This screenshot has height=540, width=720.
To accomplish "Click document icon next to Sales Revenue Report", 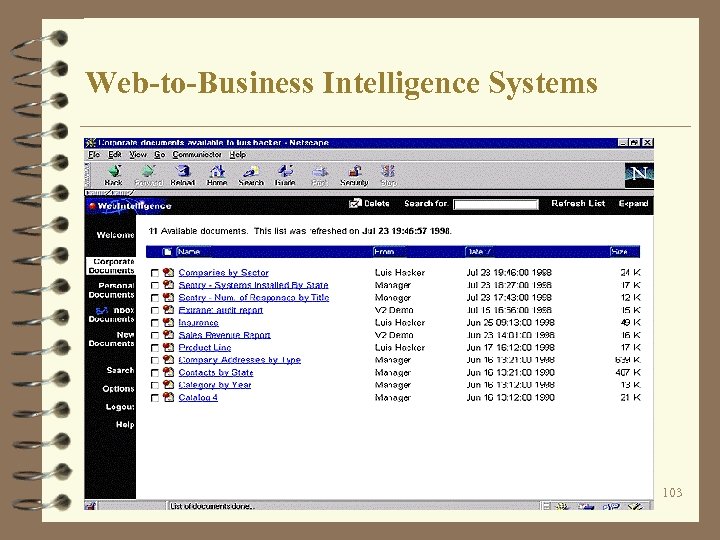I will click(x=169, y=335).
